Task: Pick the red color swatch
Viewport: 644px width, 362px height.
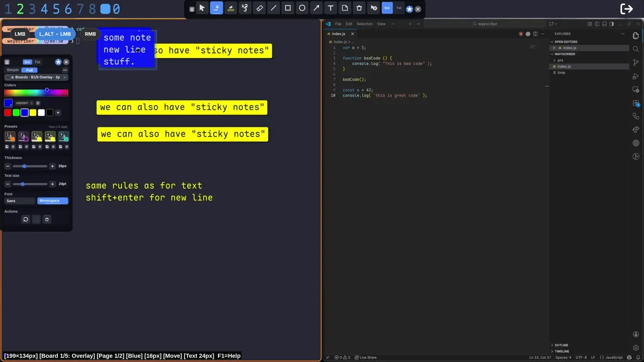Action: pos(8,113)
